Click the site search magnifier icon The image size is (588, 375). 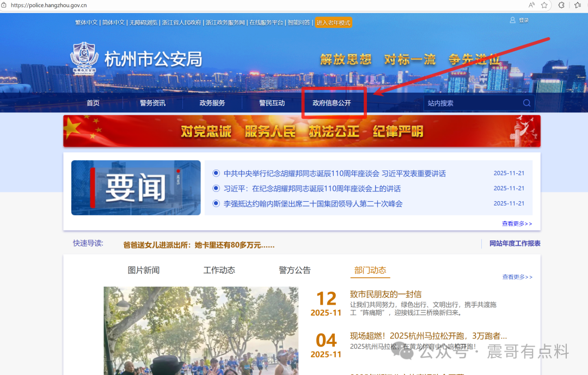[526, 102]
